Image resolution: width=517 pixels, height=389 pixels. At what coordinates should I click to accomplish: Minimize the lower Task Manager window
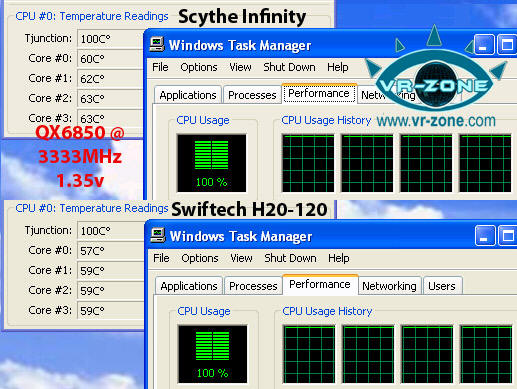point(485,236)
